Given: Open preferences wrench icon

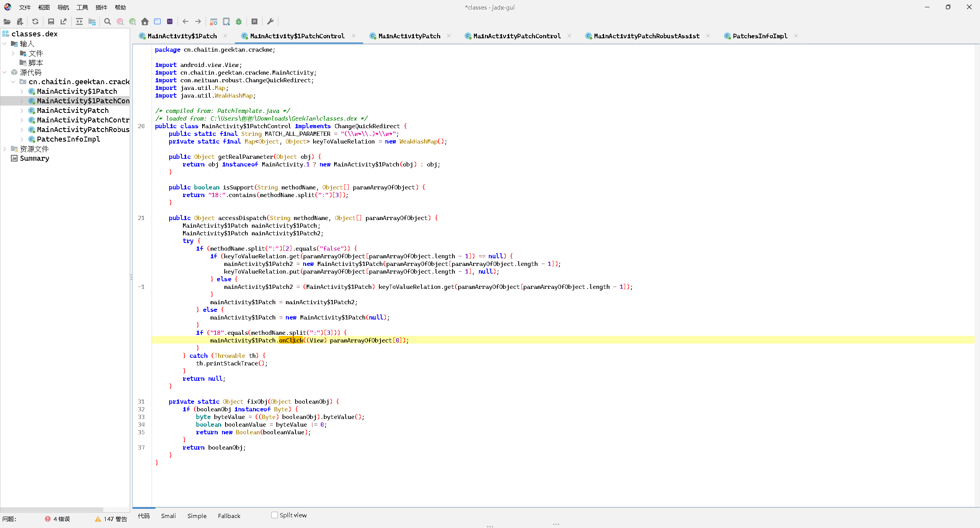Looking at the screenshot, I should (x=270, y=22).
